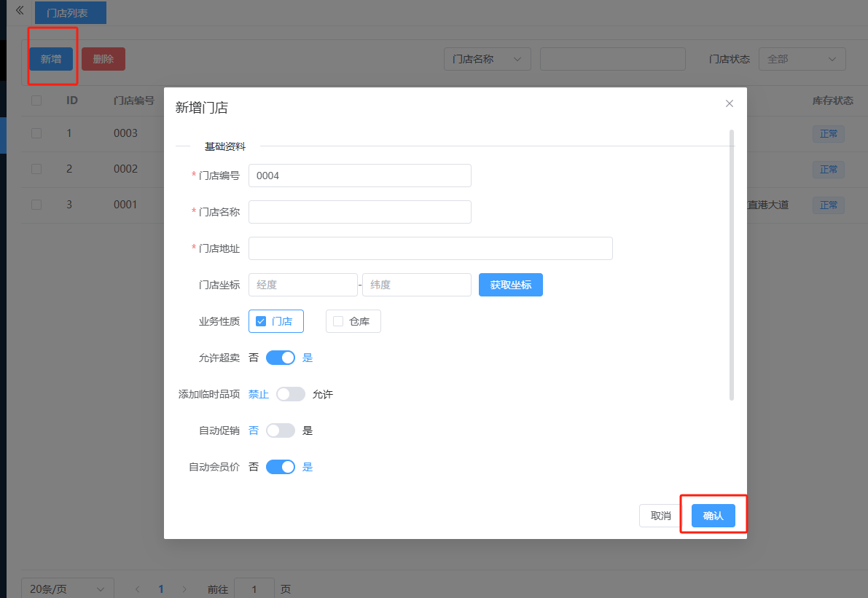The height and width of the screenshot is (598, 868).
Task: Click the 取消 button
Action: coord(660,516)
